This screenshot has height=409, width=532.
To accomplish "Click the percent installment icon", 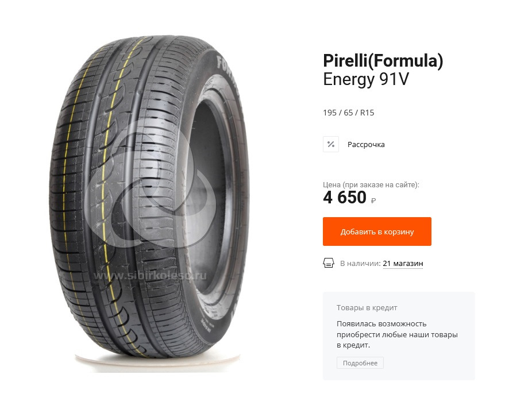I will (331, 144).
